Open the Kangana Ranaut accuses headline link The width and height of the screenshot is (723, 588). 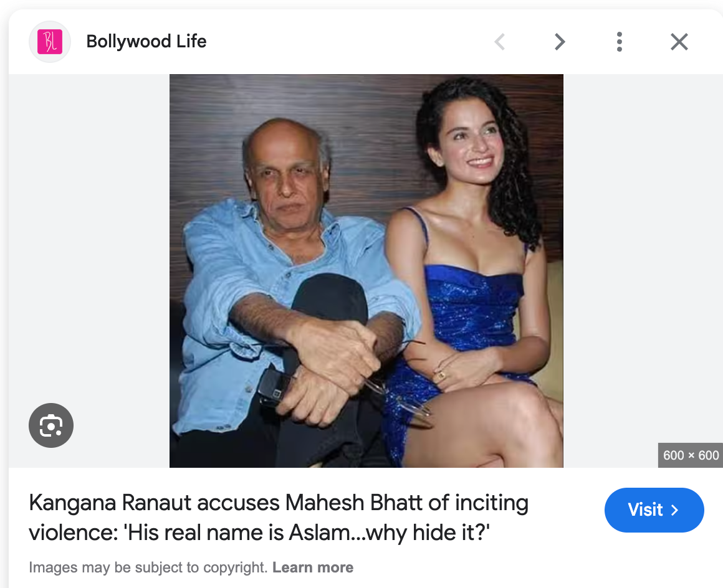pos(279,518)
